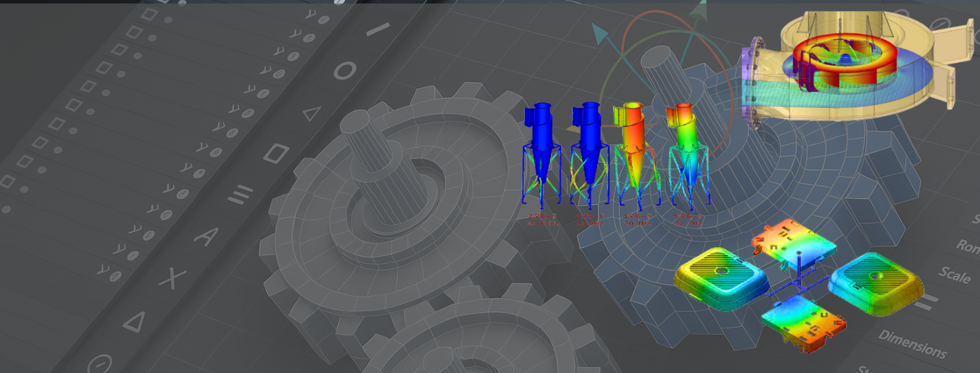Click the clock icon at the strip's bottom
This screenshot has width=980, height=373.
point(100,364)
